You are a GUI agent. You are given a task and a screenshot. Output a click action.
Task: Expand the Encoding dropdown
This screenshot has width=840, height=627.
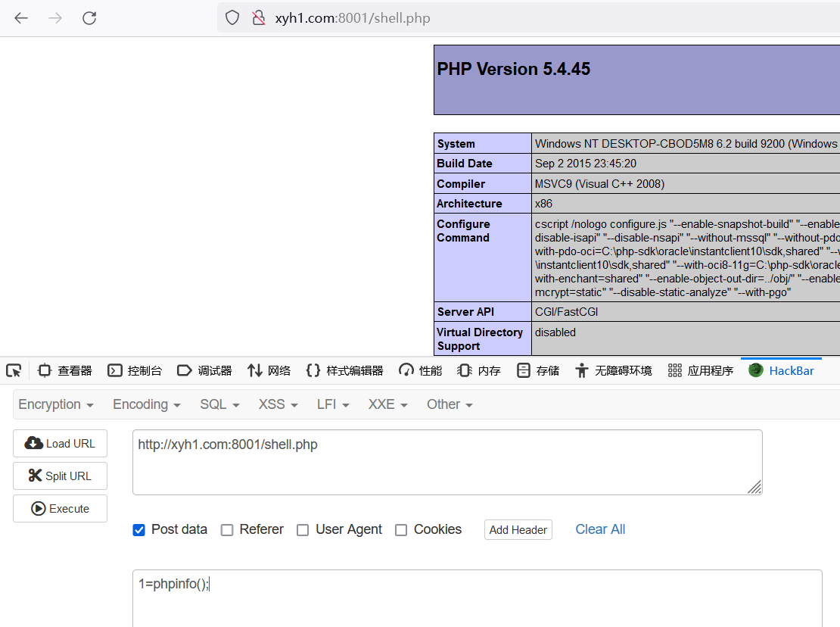click(x=146, y=404)
